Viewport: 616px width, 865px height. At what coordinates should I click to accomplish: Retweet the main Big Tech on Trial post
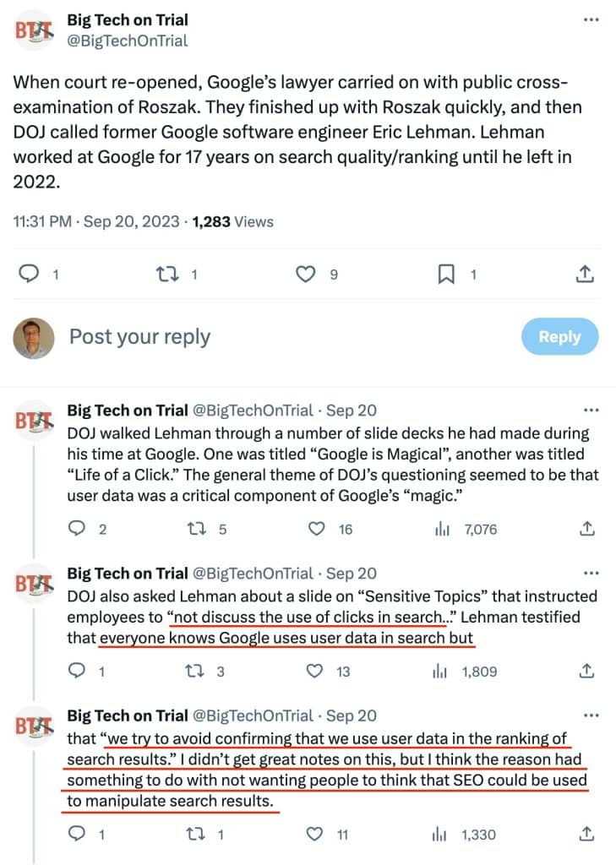tap(166, 274)
